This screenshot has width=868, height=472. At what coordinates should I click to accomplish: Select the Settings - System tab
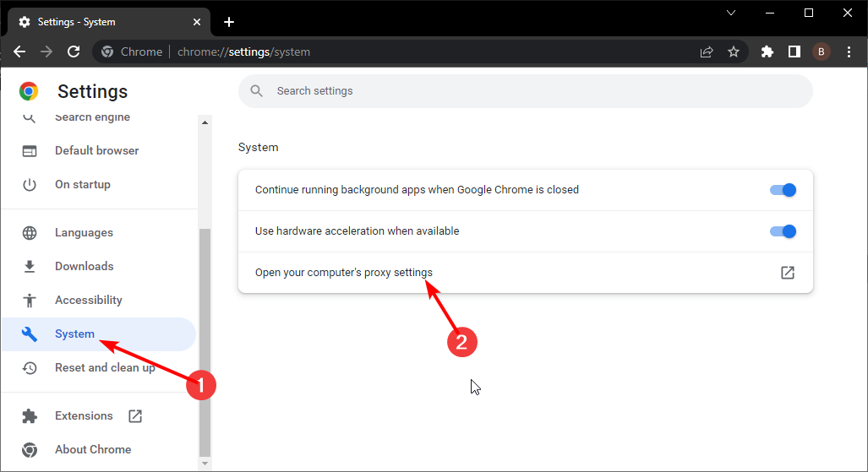pos(109,22)
